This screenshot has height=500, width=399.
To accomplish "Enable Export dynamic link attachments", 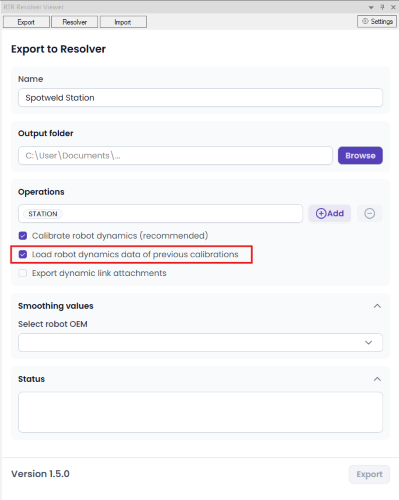I will click(x=23, y=273).
